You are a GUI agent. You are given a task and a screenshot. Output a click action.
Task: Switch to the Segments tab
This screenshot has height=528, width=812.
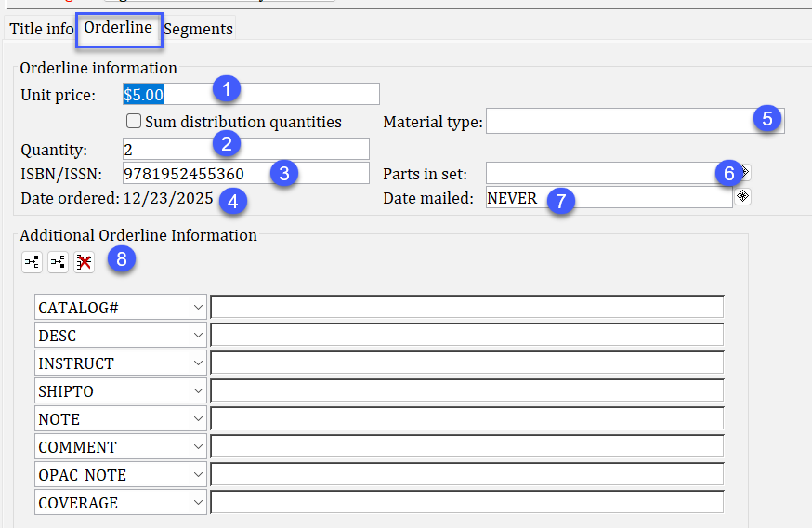point(198,29)
